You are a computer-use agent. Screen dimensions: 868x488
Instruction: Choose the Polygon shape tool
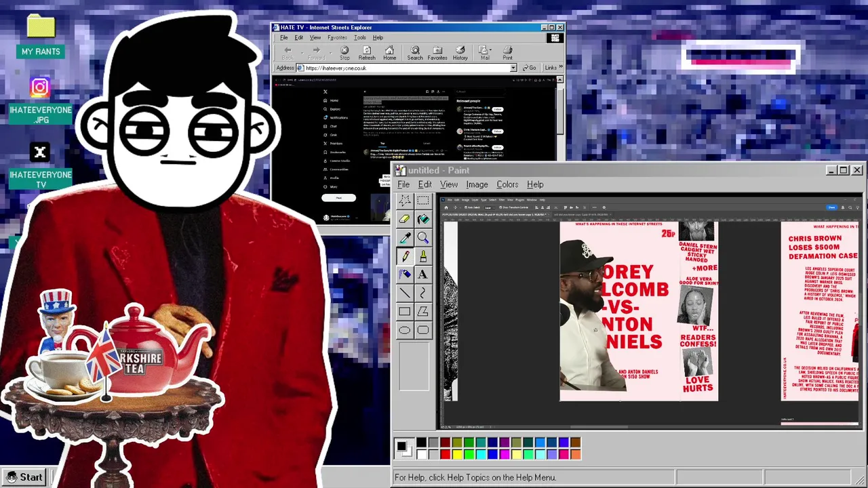422,311
